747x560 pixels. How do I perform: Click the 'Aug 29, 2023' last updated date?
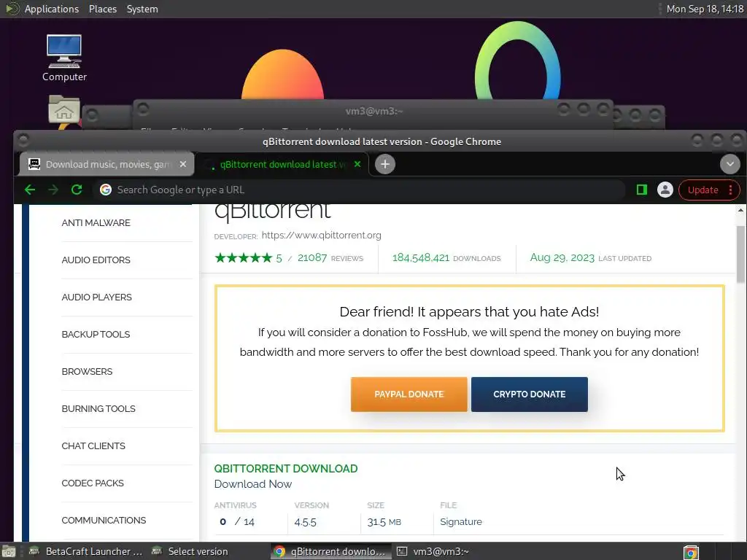pyautogui.click(x=562, y=257)
